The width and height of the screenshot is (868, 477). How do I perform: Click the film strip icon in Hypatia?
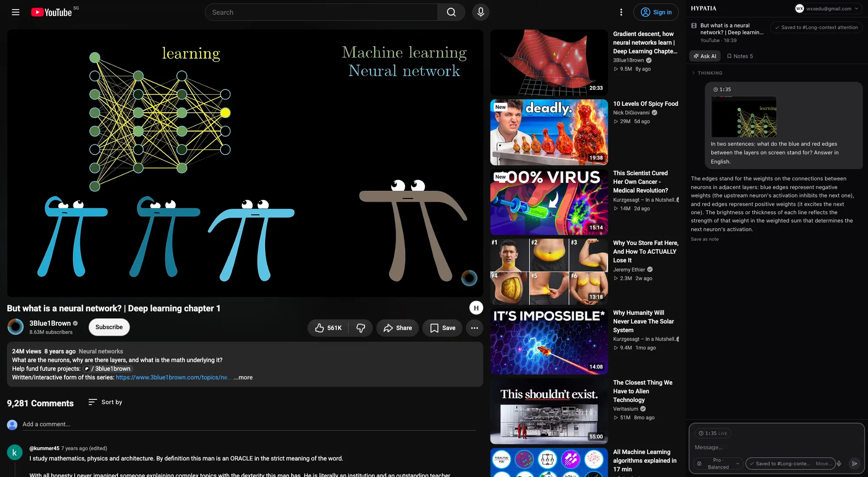tap(694, 26)
